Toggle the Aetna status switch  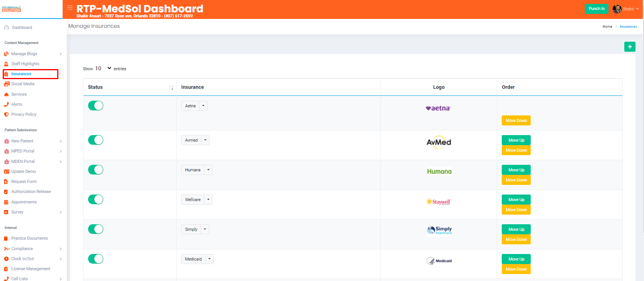[x=95, y=106]
